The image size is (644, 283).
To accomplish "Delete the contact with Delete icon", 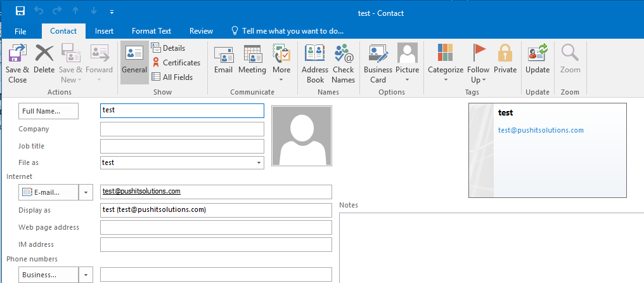I will [44, 60].
